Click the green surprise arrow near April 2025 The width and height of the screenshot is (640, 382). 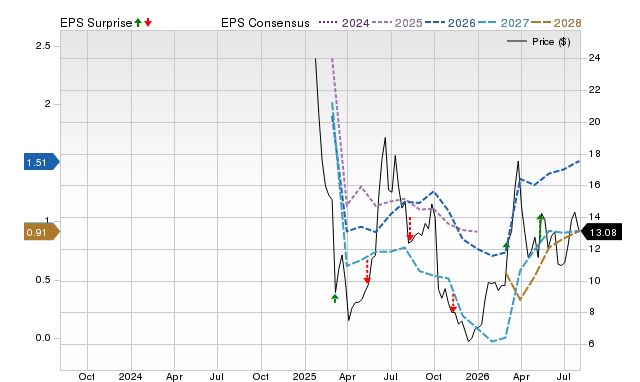[x=335, y=298]
